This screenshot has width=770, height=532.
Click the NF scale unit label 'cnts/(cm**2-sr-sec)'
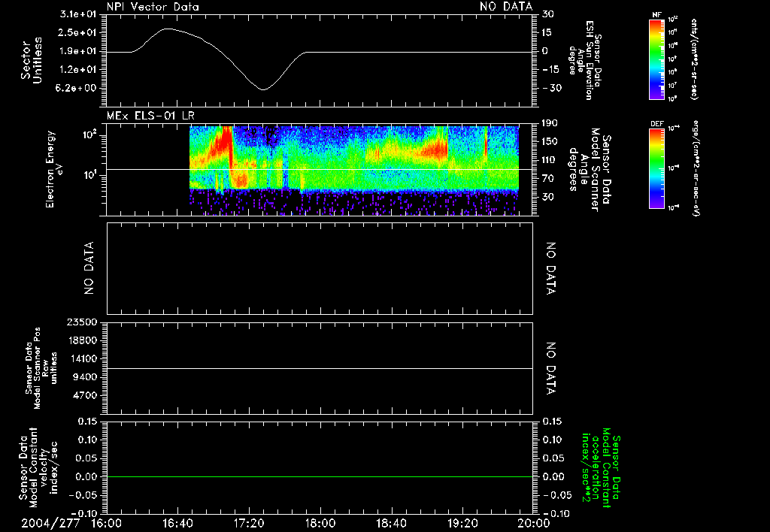(694, 59)
